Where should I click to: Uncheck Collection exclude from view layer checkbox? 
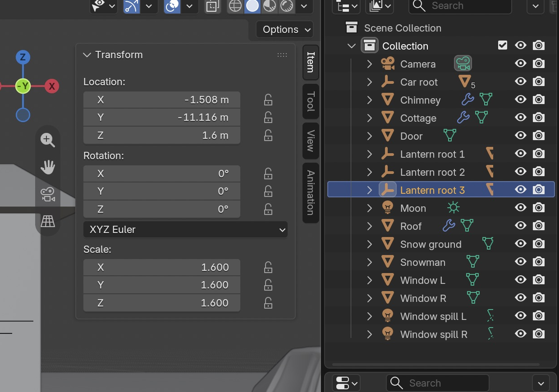tap(503, 46)
